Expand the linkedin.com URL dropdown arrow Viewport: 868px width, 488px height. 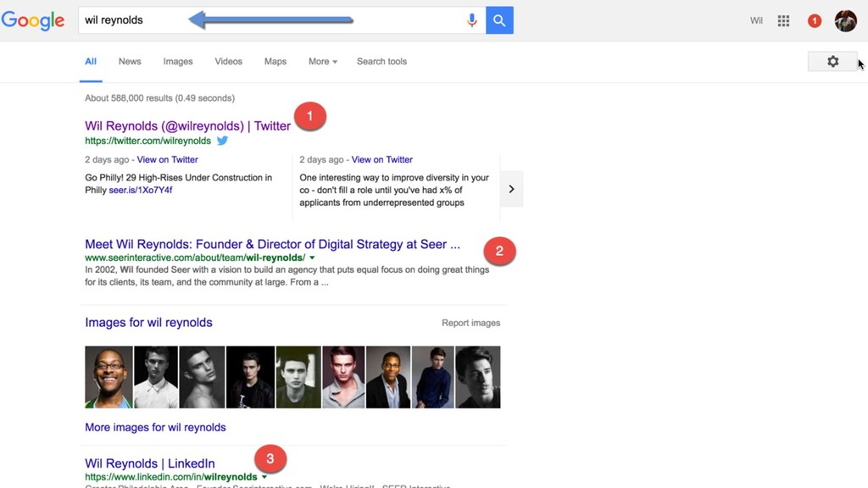click(264, 477)
